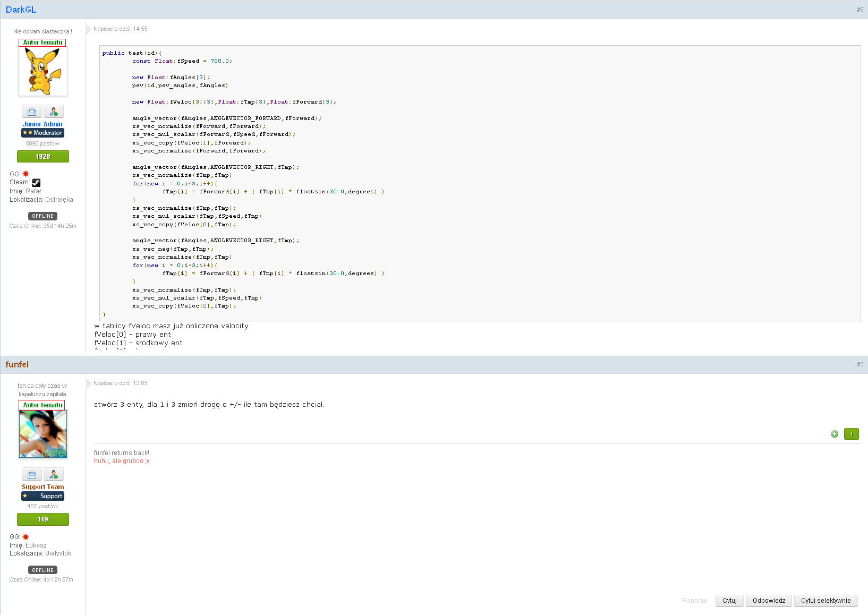868x615 pixels.
Task: Send a private message to funfel
Action: (32, 474)
